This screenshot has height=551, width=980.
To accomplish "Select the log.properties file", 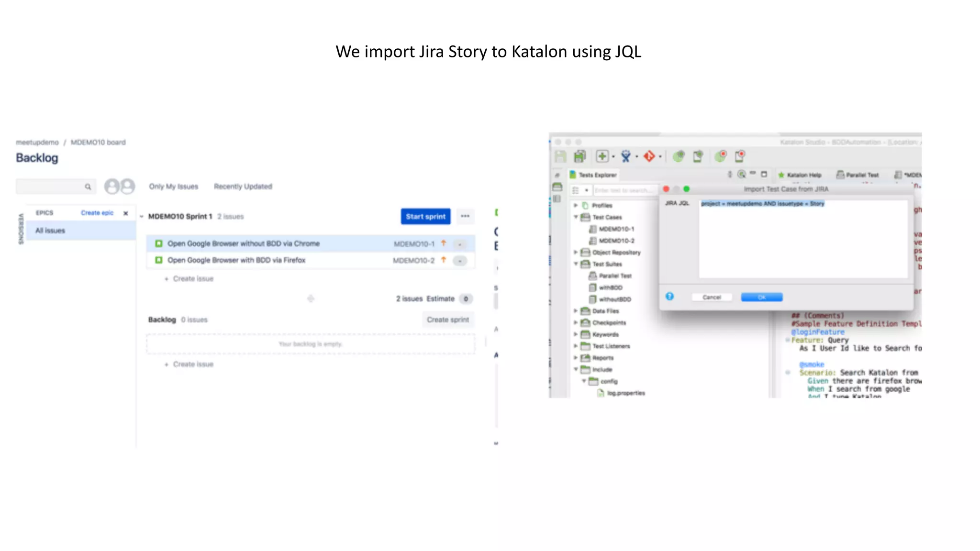I will [621, 393].
